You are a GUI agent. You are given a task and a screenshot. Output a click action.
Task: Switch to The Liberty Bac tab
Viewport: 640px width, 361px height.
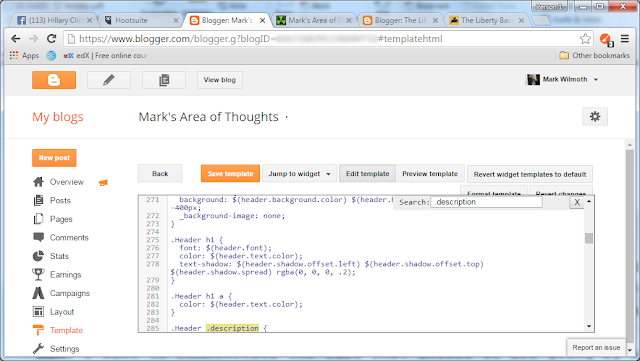487,20
